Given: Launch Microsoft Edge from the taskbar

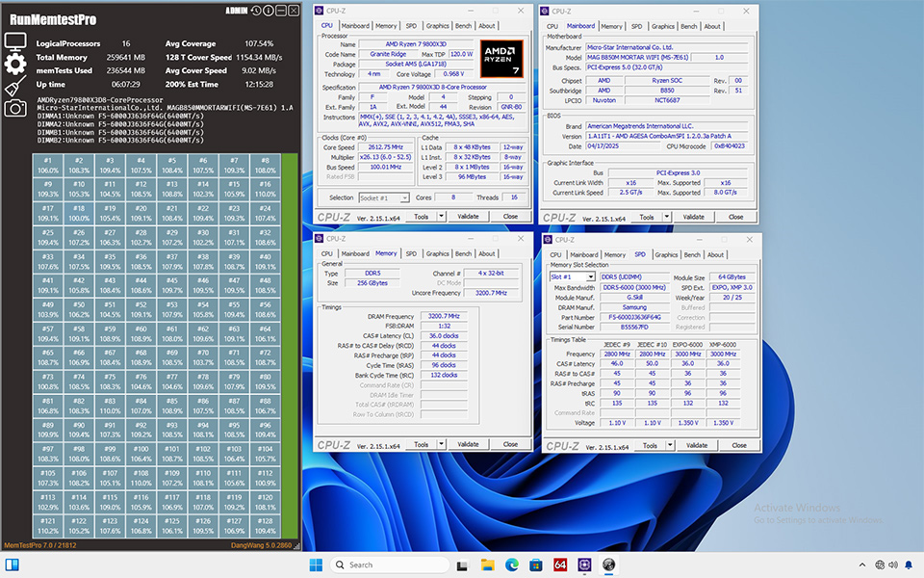Looking at the screenshot, I should click(x=510, y=565).
